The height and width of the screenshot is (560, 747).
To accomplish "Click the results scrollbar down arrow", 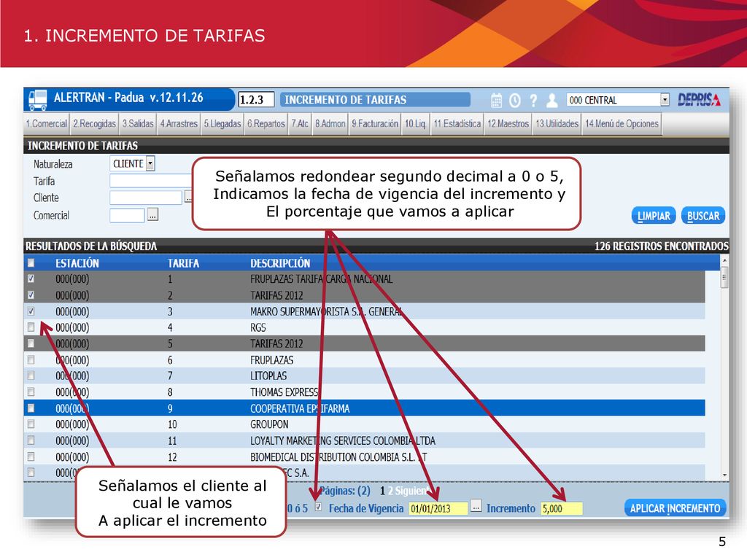I will click(x=724, y=475).
